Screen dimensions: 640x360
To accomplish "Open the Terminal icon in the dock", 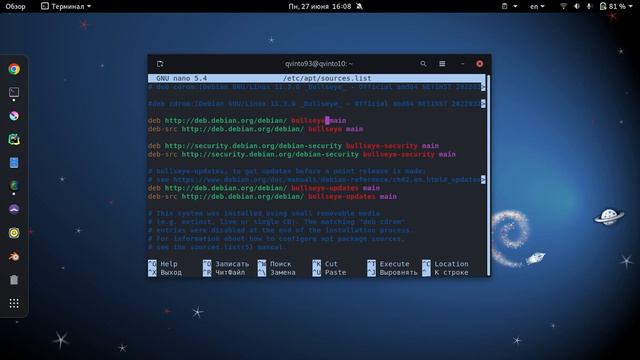I will coord(14,93).
